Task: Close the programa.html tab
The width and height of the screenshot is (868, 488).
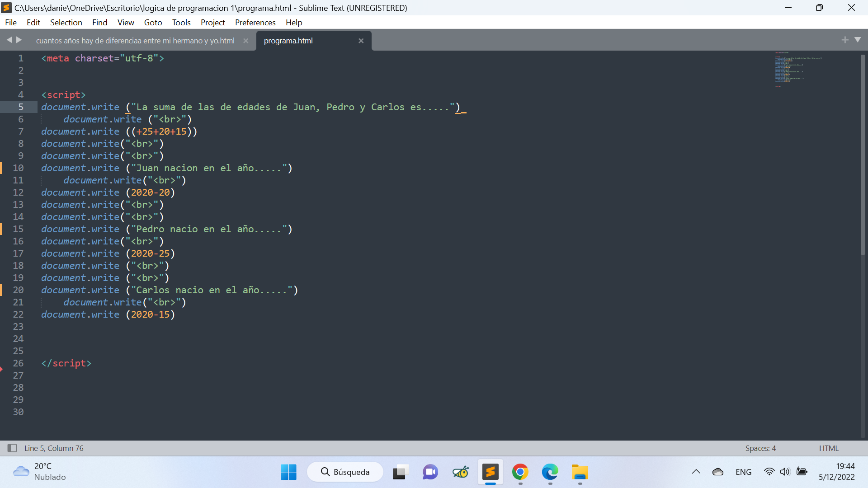Action: click(x=361, y=41)
